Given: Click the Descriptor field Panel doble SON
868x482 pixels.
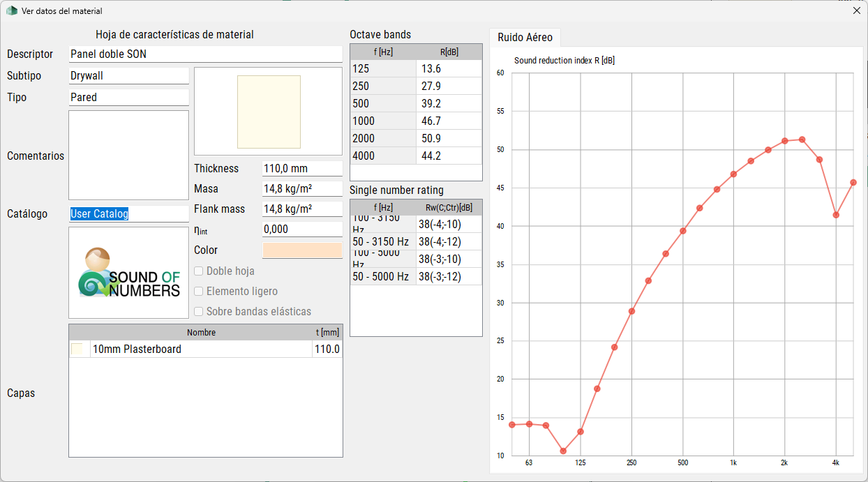Looking at the screenshot, I should click(205, 54).
